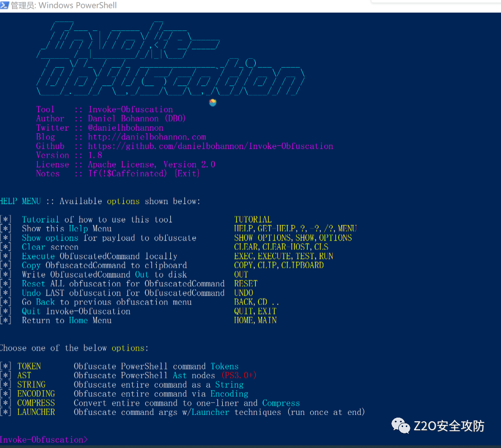Click the 'HELP MENU' heading text
This screenshot has height=448, width=501.
20,201
